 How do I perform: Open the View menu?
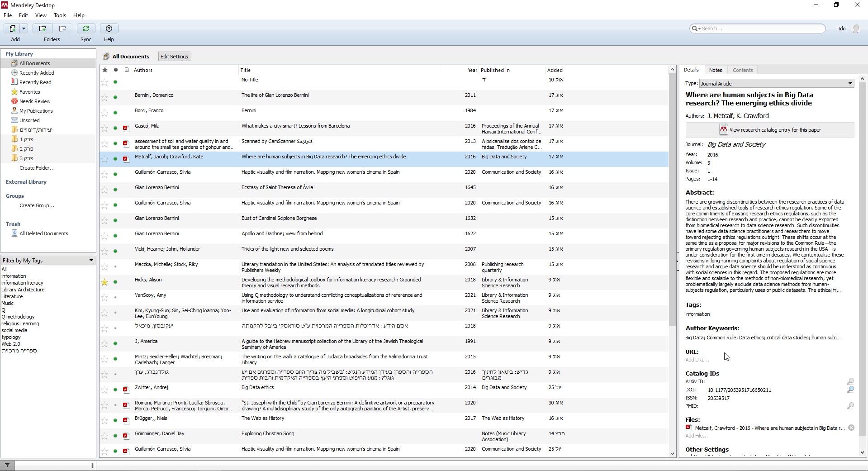coord(41,15)
